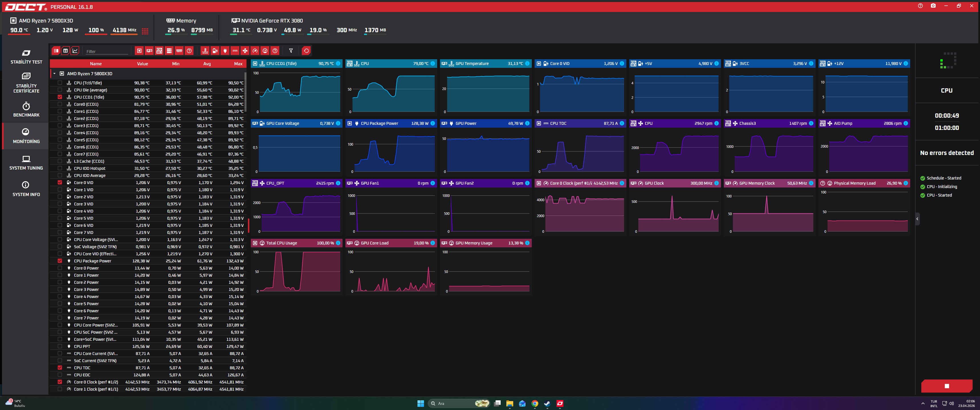Click the info icon on the +12V graph
Screen dimensions: 980x410
(906, 64)
